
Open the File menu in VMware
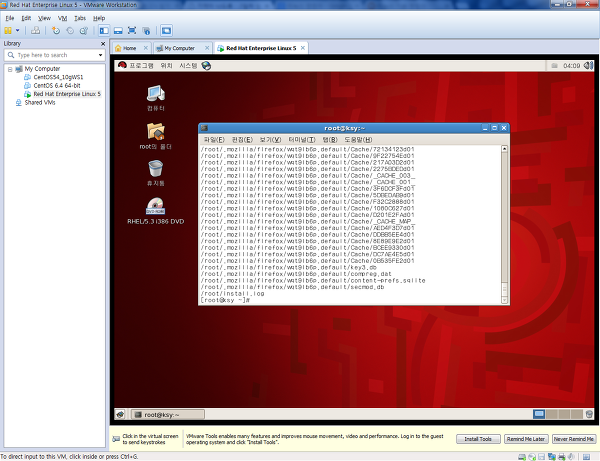tap(10, 18)
